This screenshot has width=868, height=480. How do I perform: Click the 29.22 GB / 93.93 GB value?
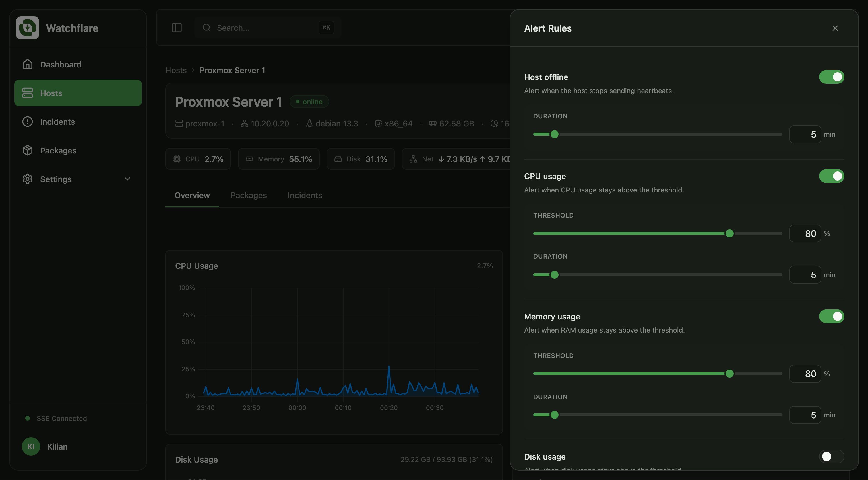point(446,459)
